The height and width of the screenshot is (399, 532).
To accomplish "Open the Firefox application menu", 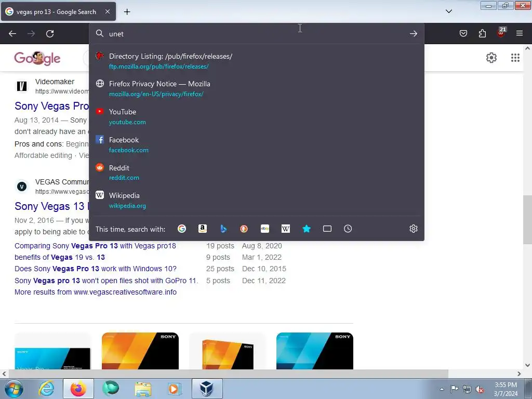I will (519, 33).
